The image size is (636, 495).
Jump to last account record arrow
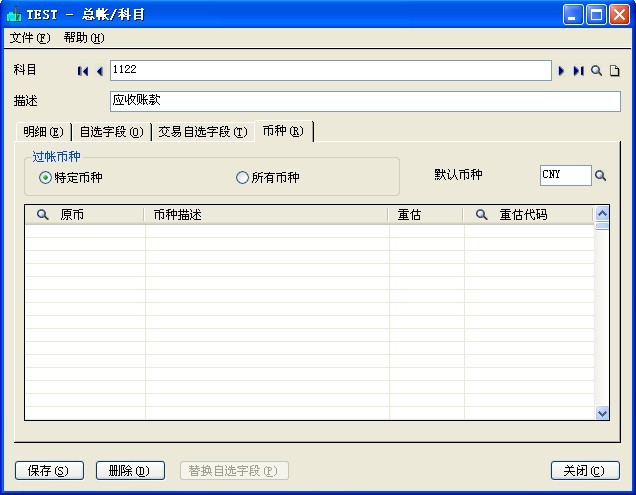tap(578, 71)
